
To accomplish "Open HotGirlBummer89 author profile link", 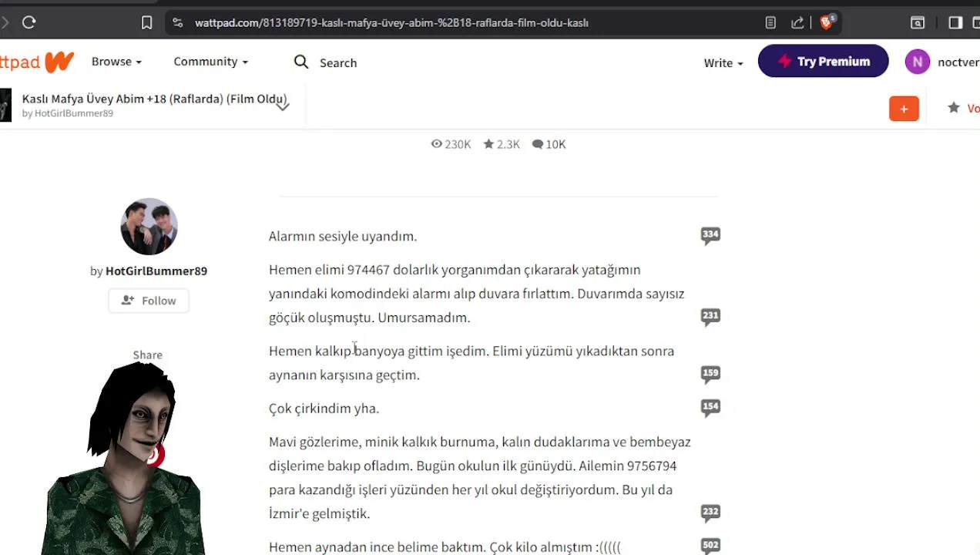I will click(x=156, y=271).
